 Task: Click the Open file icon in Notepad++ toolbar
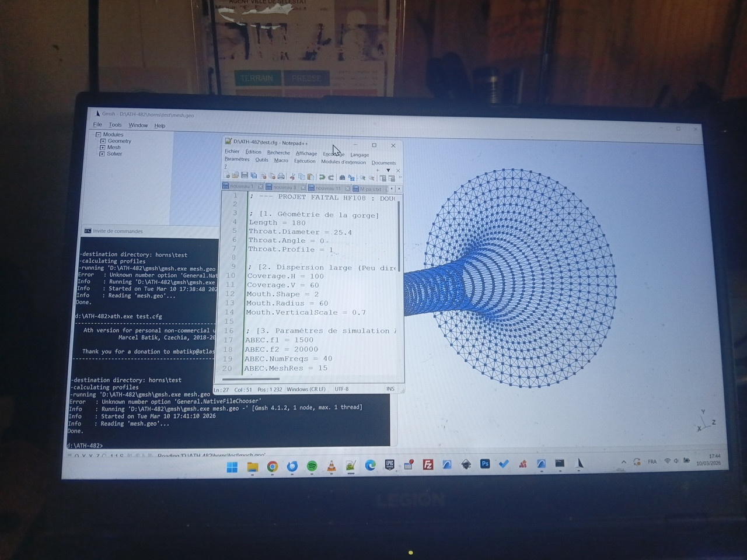click(x=236, y=176)
